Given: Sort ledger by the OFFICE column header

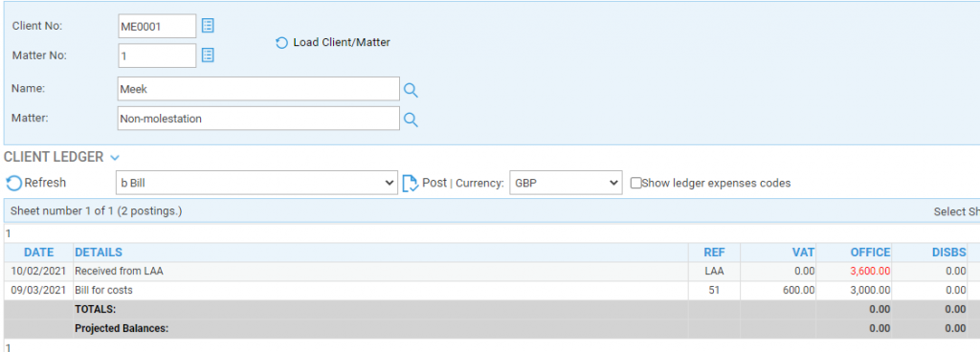Looking at the screenshot, I should coord(870,253).
